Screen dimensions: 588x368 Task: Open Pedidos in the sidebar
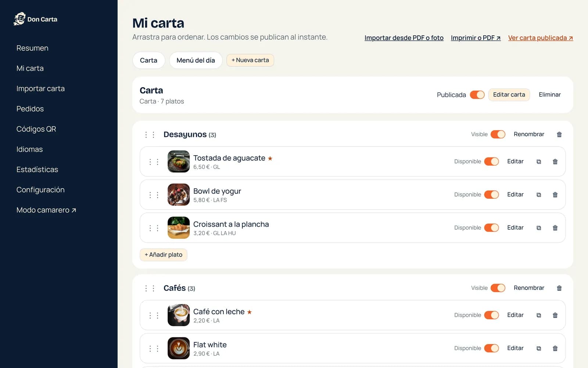coord(30,109)
